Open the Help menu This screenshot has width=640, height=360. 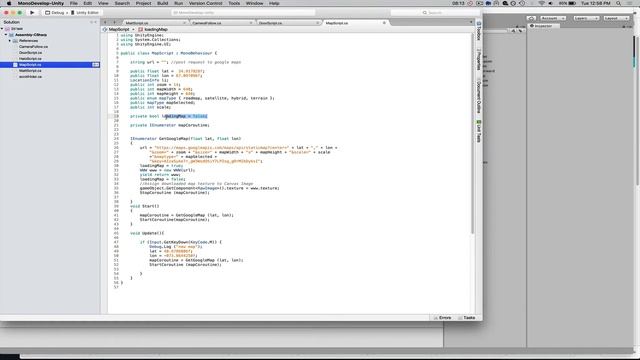tap(274, 3)
